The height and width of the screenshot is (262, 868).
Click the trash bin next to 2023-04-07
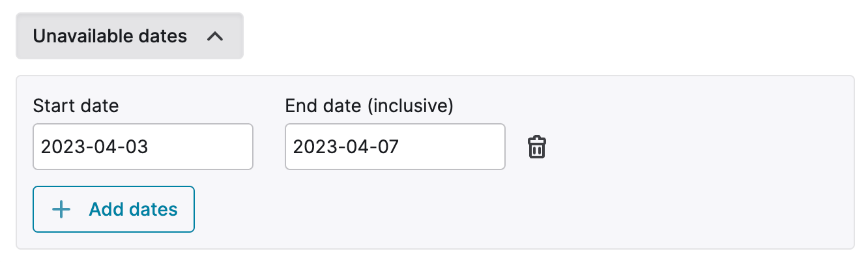click(x=536, y=147)
